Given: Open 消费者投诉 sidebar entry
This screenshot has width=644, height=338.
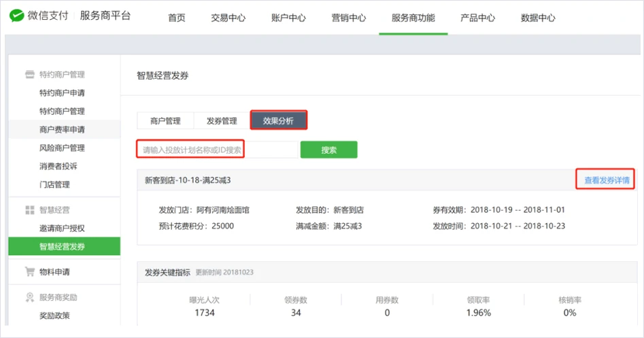Looking at the screenshot, I should [x=58, y=166].
